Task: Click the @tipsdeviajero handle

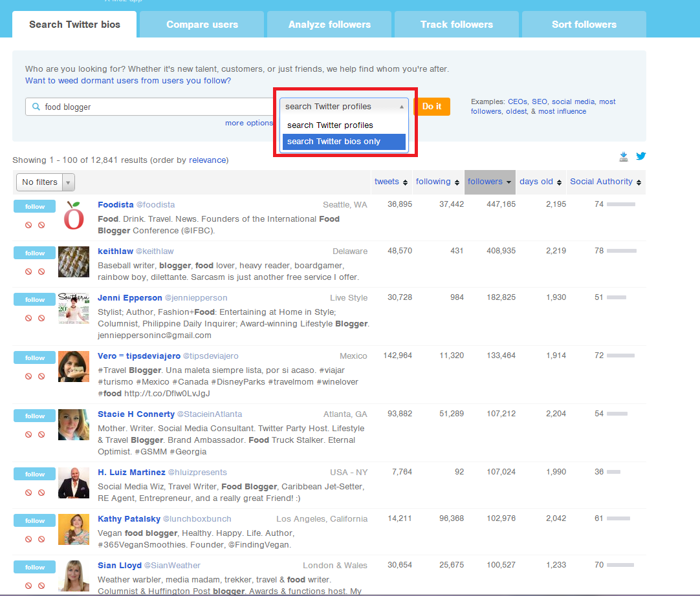Action: point(211,356)
